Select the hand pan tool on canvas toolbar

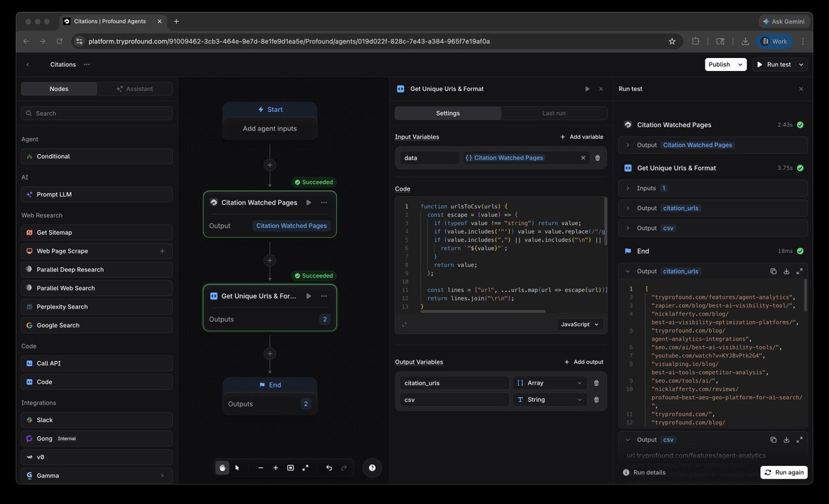[x=222, y=467]
